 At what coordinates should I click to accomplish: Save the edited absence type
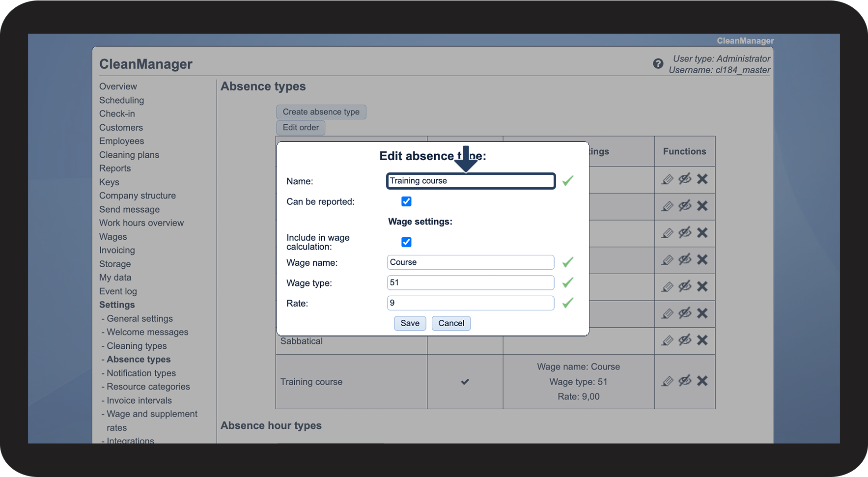tap(410, 323)
